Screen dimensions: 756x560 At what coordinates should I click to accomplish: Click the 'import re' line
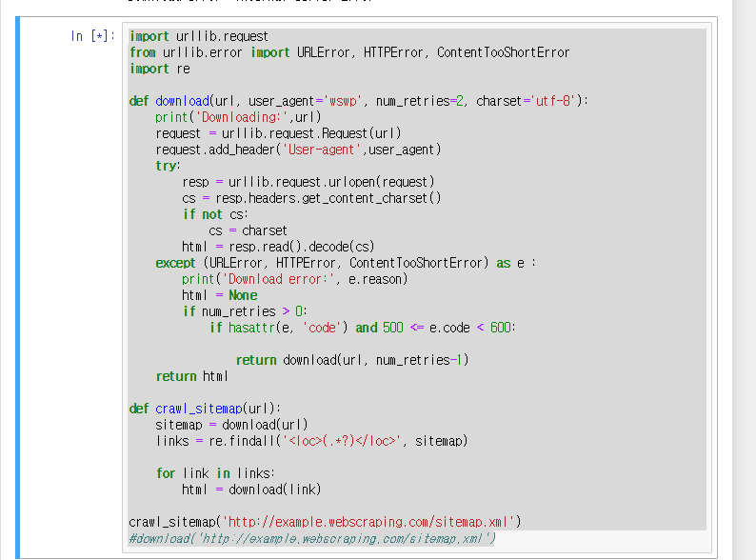160,69
